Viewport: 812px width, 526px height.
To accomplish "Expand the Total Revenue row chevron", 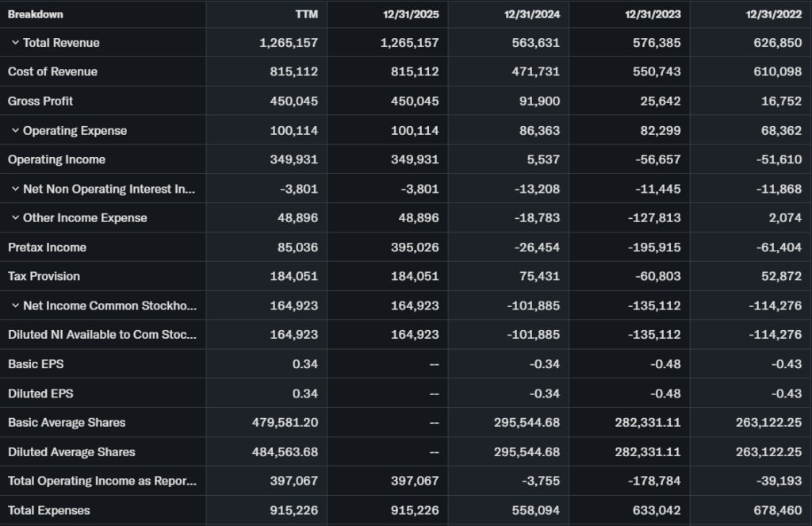I will [15, 43].
